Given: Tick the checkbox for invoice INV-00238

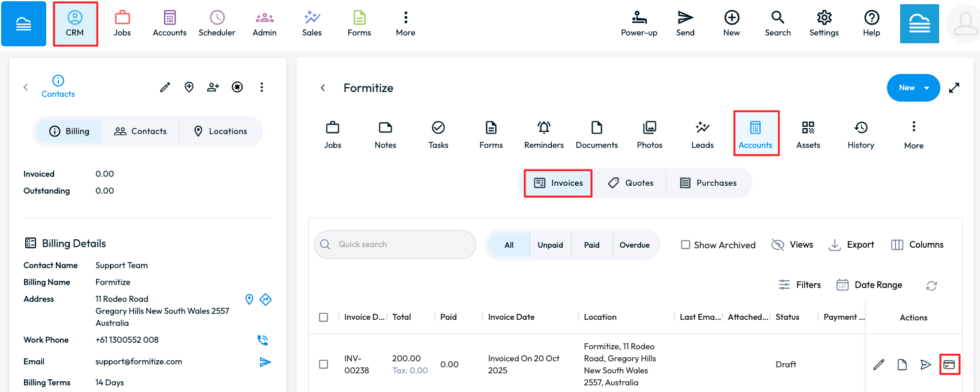Looking at the screenshot, I should (x=324, y=364).
